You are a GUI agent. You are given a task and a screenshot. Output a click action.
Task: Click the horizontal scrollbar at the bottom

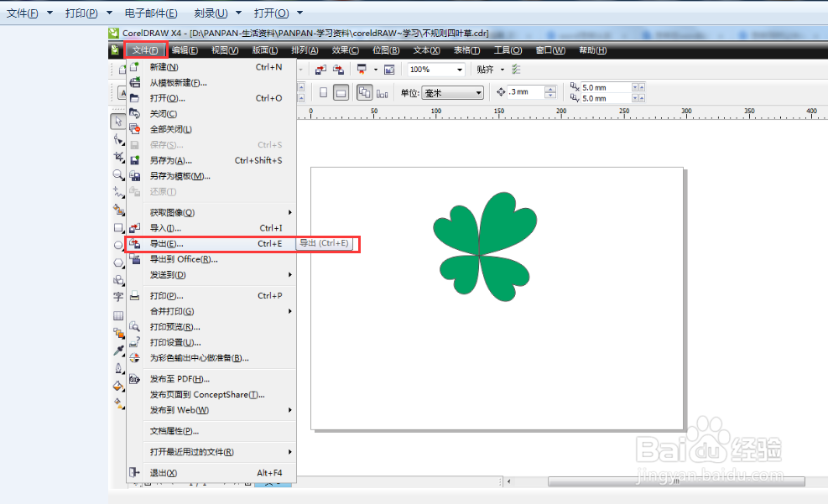pos(676,481)
